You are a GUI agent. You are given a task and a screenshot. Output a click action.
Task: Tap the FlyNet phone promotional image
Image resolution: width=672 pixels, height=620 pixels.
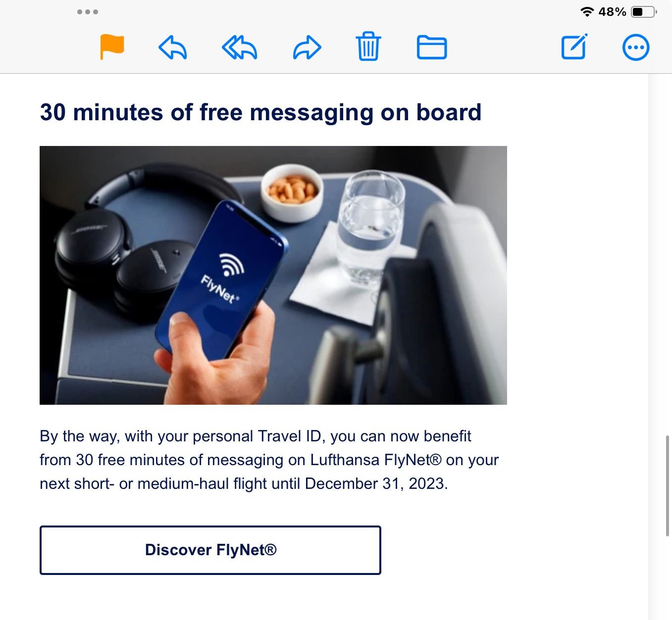click(273, 275)
